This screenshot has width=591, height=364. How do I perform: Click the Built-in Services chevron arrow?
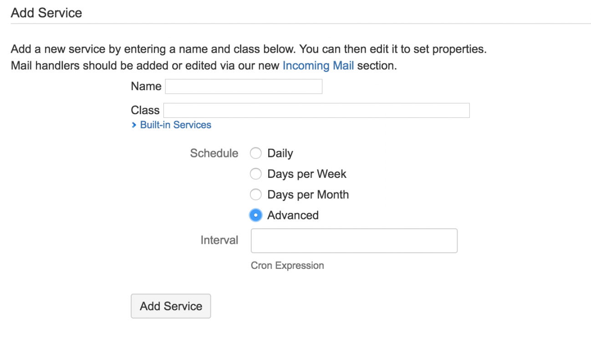coord(134,125)
